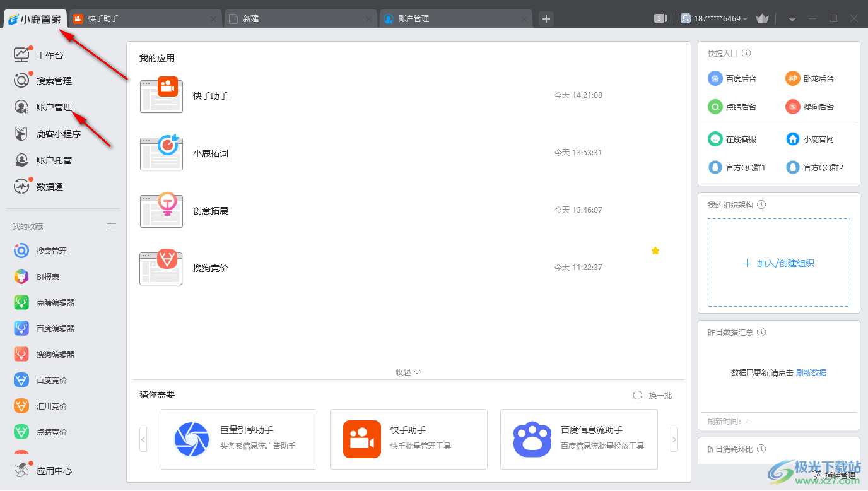Click 加入/创建组织 button
The height and width of the screenshot is (491, 868).
[779, 263]
